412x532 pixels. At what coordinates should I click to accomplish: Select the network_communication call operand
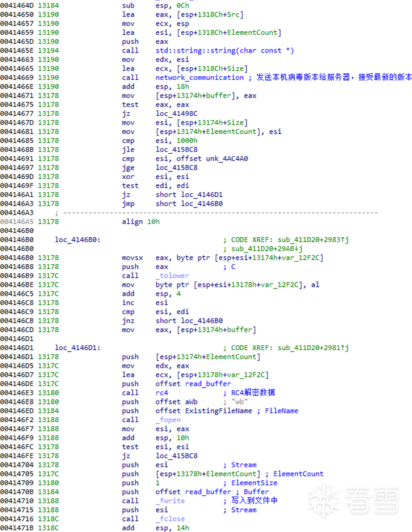click(200, 77)
